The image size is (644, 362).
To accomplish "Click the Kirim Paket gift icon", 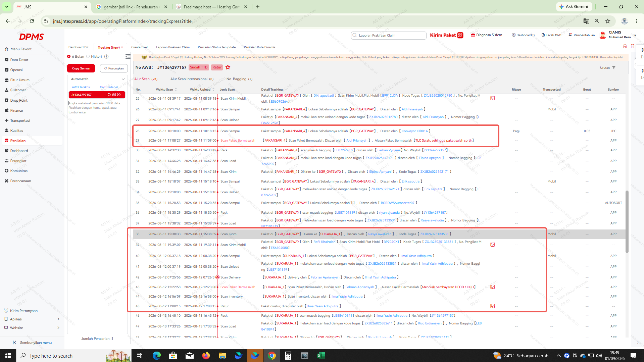I will [460, 35].
